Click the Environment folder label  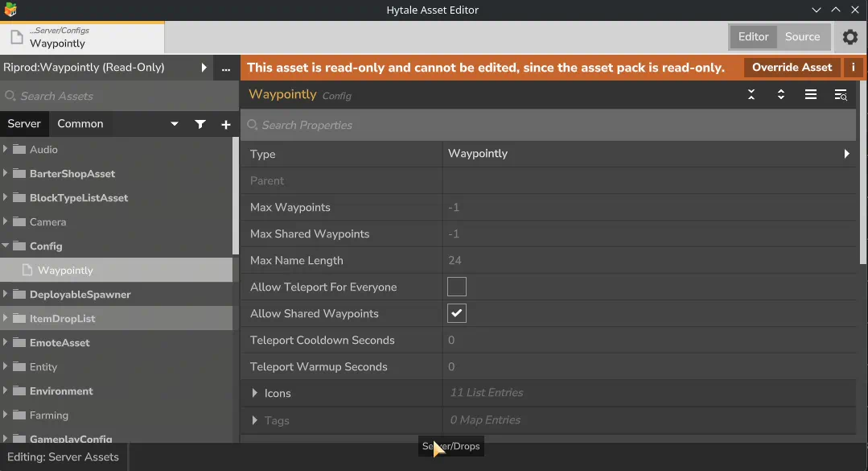61,391
